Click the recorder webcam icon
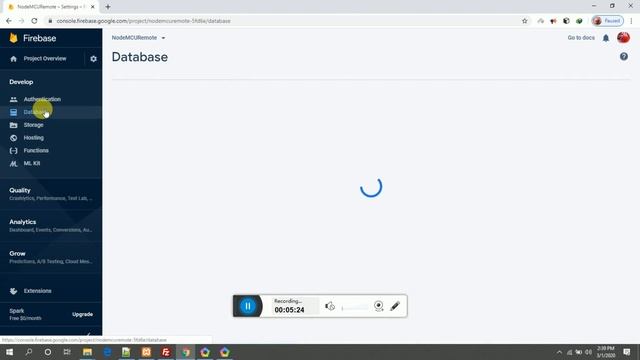Screen dimensions: 640x360 [x=378, y=306]
